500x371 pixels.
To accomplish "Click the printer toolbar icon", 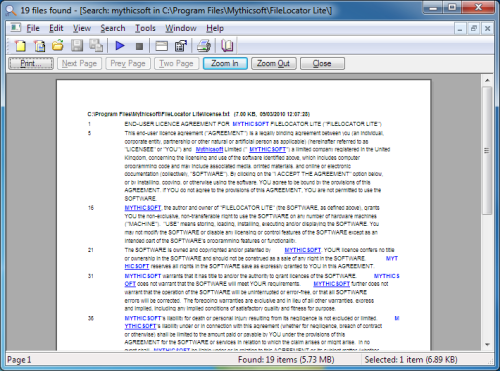I will tap(204, 46).
